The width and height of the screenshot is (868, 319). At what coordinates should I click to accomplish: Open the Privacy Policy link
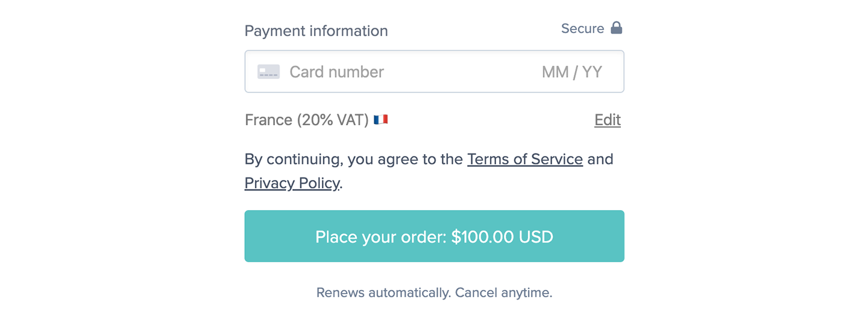(x=292, y=182)
